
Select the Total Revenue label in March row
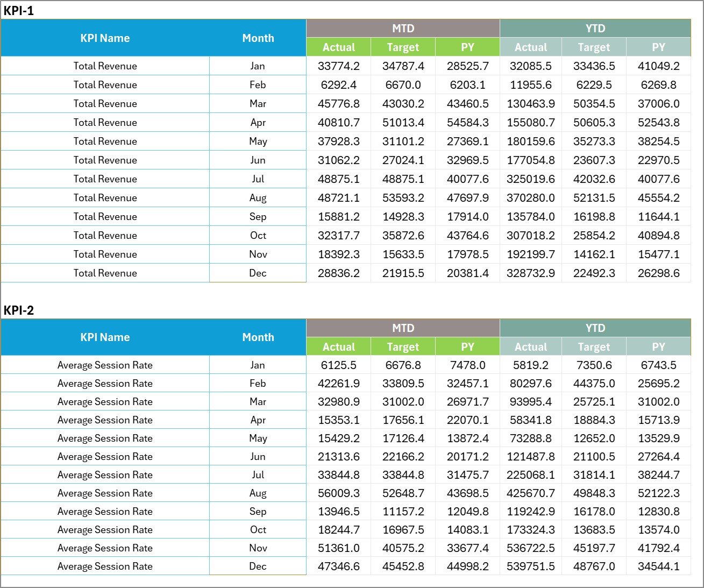click(105, 103)
